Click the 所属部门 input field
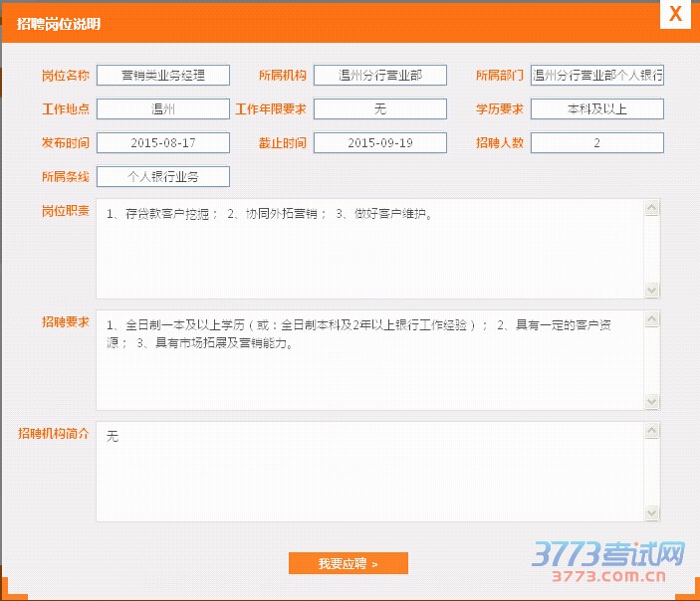700x601 pixels. point(597,76)
